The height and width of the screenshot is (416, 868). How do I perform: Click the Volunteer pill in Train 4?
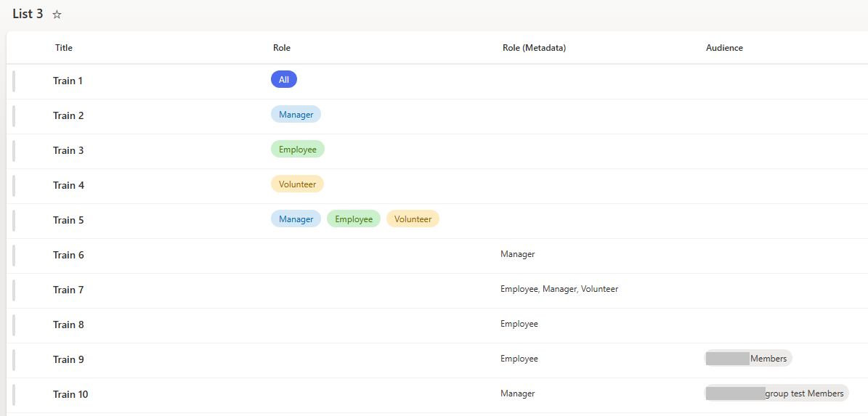coord(297,184)
